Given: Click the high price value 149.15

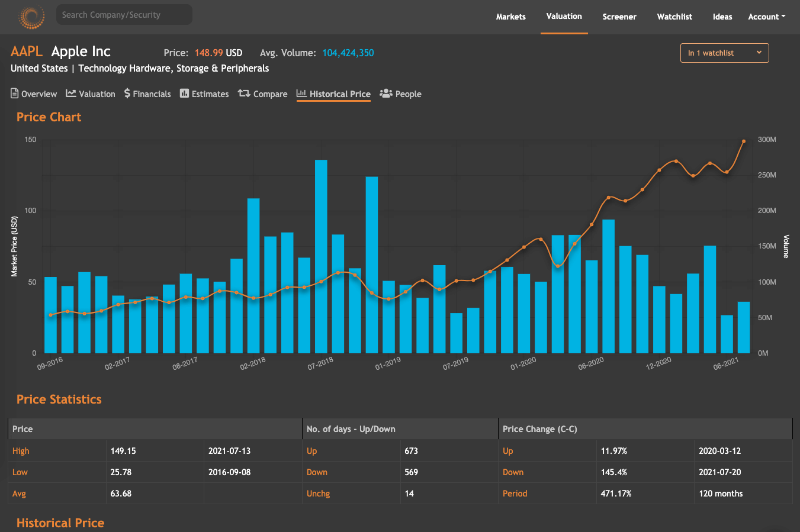Looking at the screenshot, I should 123,451.
